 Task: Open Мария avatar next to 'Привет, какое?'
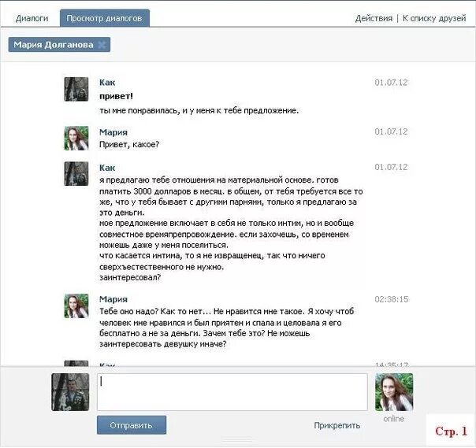76,139
